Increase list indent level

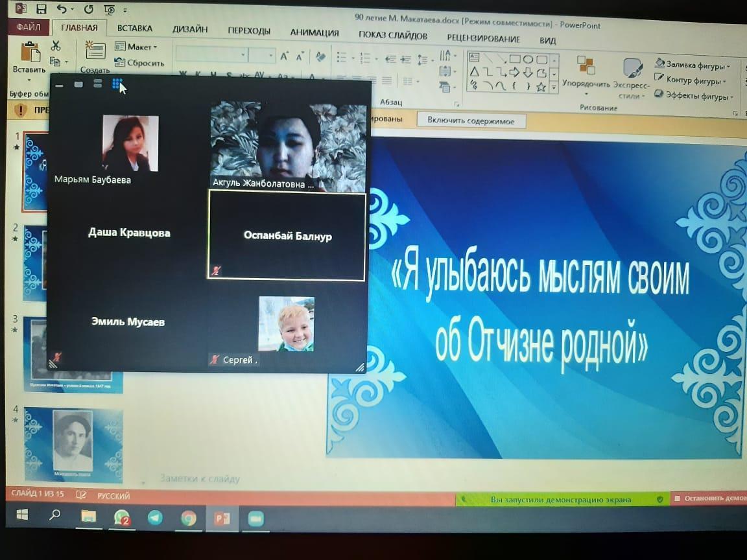406,60
